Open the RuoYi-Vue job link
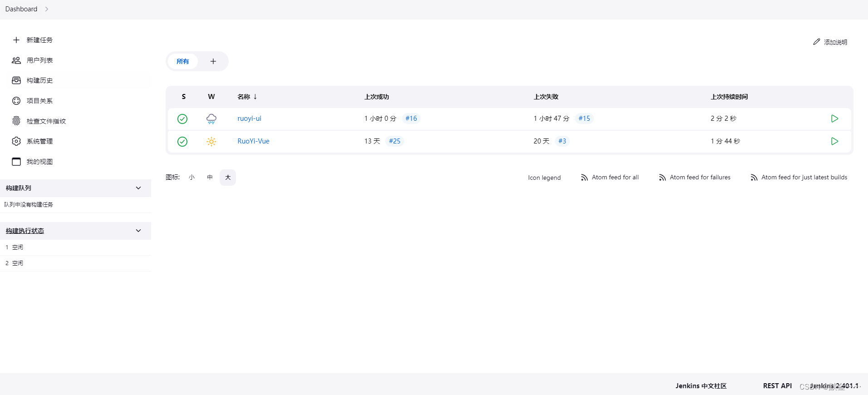The width and height of the screenshot is (868, 395). click(254, 141)
